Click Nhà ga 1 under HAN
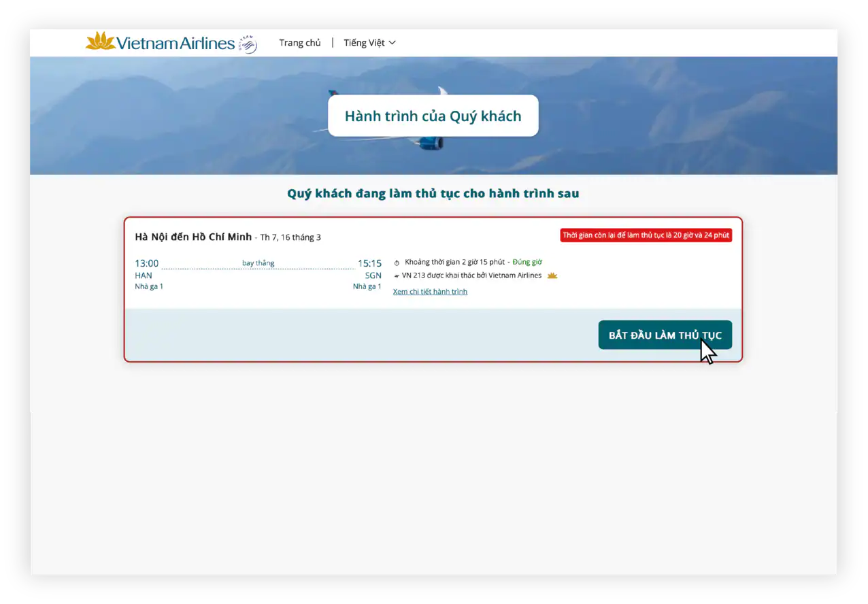The image size is (868, 604). (149, 286)
